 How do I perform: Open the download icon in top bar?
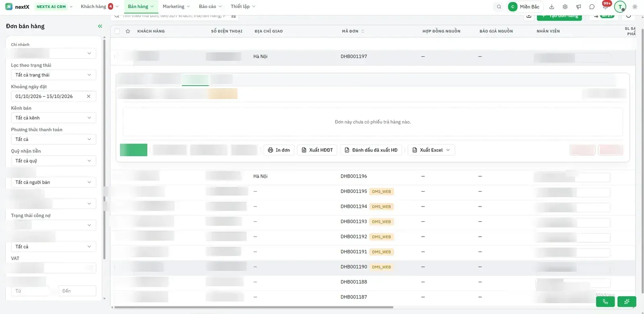pos(552,7)
